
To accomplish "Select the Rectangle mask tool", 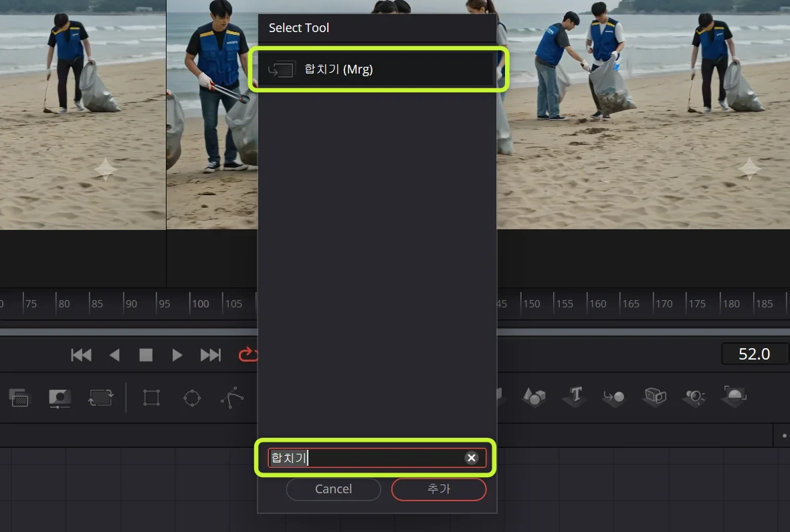I will 151,398.
